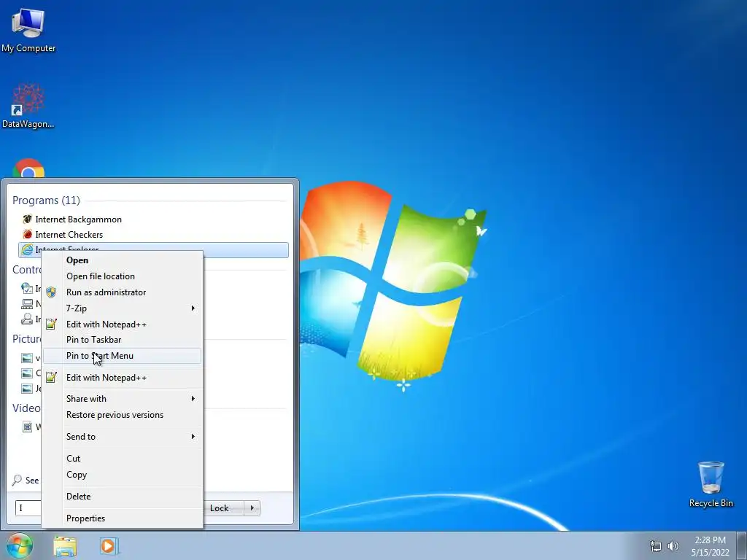Open Properties from the context menu

click(122, 518)
